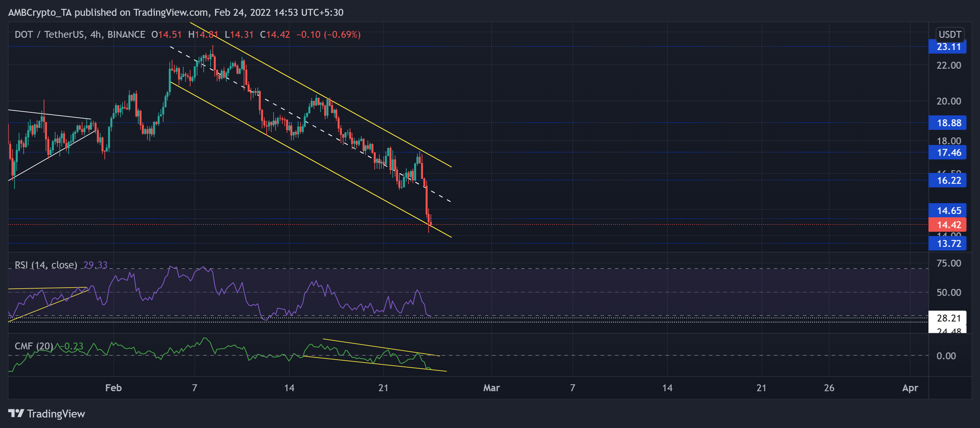This screenshot has height=428, width=980.
Task: Click the CMF (20) indicator label
Action: click(x=34, y=346)
